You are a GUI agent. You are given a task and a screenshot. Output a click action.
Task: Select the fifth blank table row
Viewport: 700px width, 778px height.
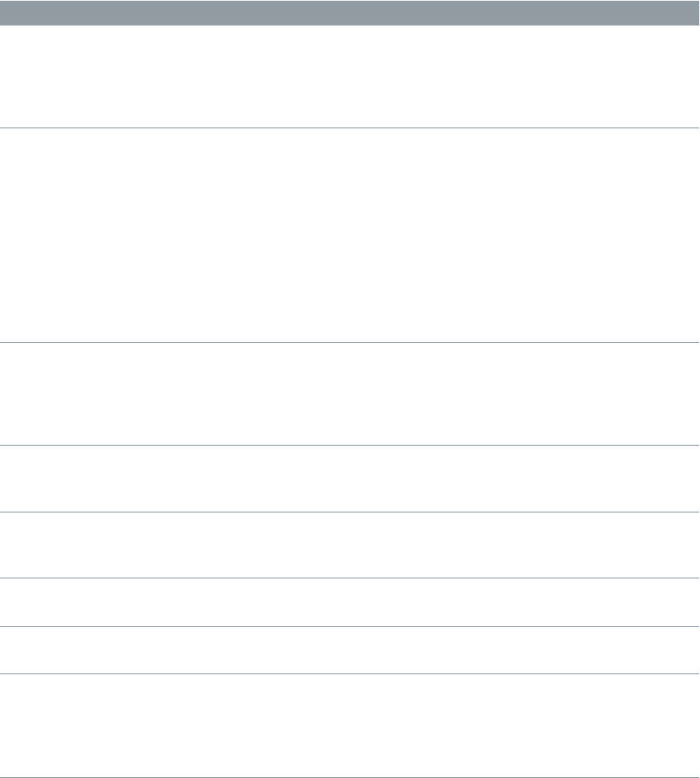[349, 545]
